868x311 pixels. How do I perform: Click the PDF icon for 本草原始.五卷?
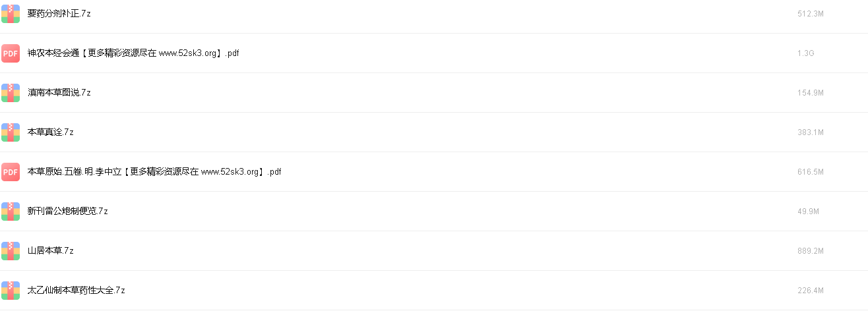tap(11, 172)
